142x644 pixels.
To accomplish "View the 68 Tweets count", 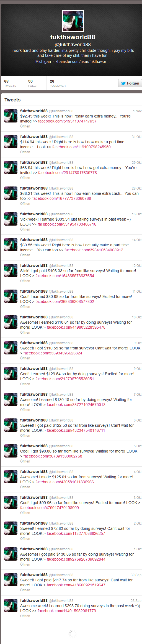I will point(10,83).
